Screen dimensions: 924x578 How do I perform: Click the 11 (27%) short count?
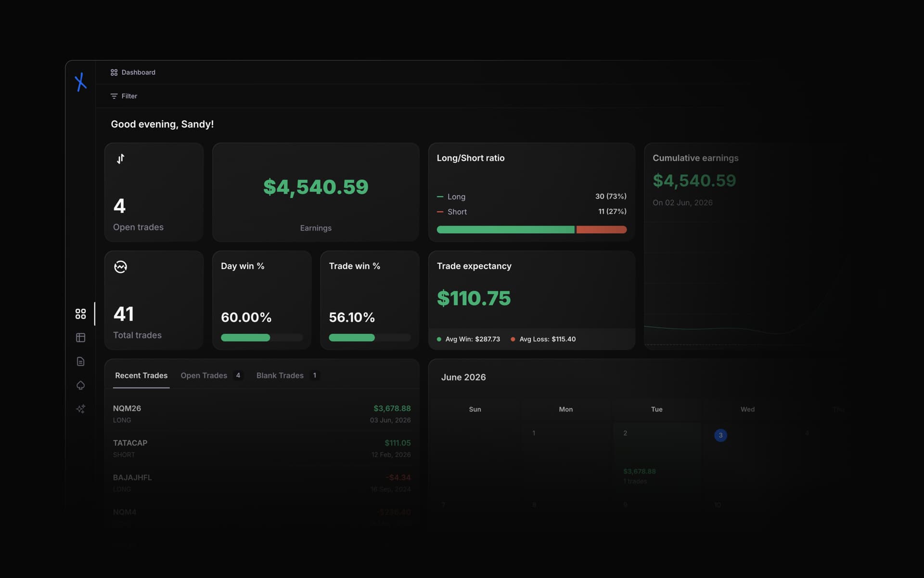click(x=612, y=211)
